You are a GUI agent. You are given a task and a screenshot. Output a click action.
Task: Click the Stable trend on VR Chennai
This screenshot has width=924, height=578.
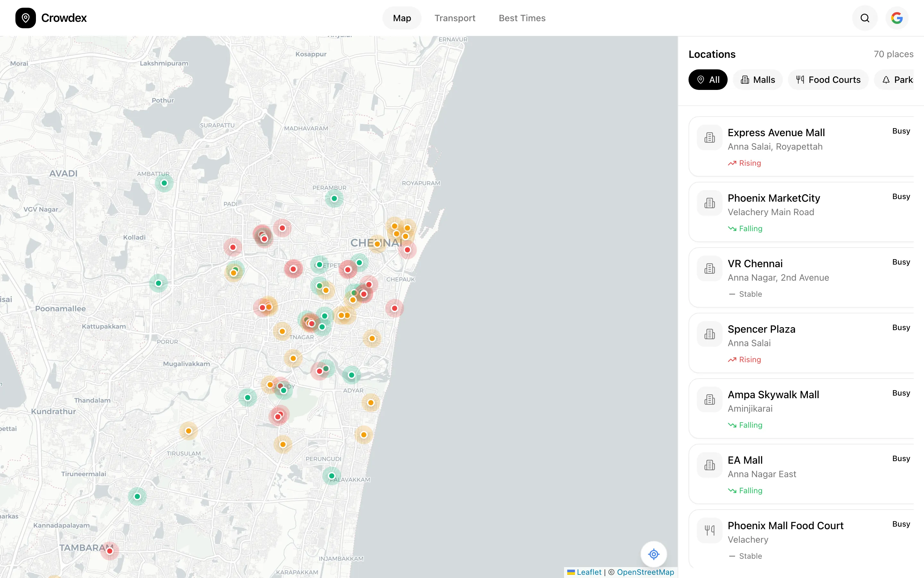(745, 294)
